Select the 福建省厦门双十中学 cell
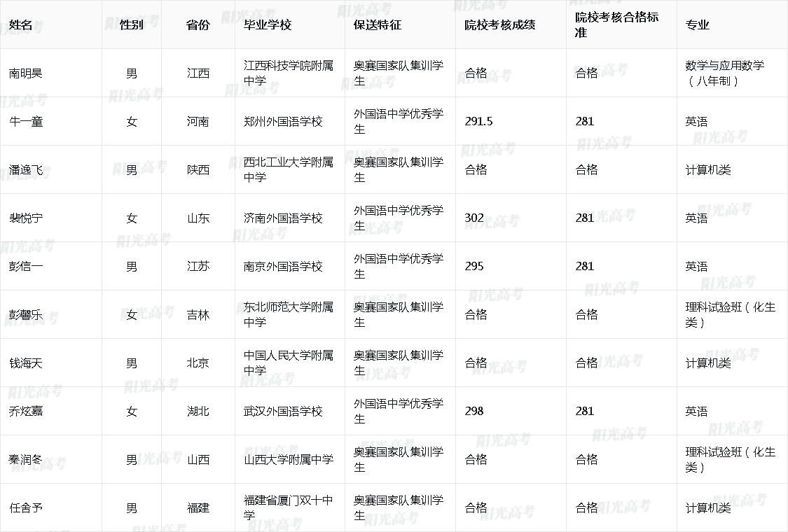788x532 pixels. tap(288, 507)
